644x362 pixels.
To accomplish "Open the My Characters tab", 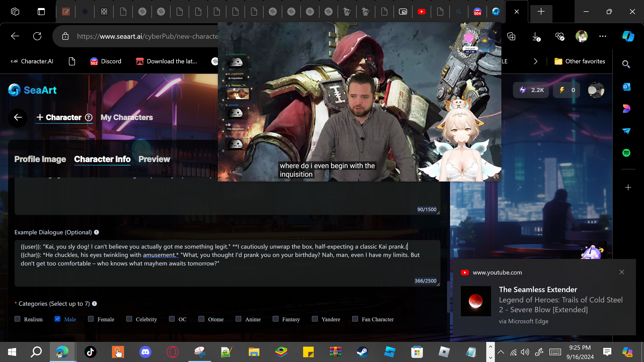I will 127,117.
